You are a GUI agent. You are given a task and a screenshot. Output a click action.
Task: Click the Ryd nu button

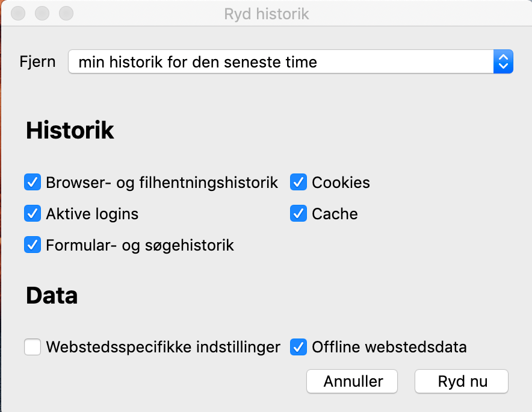[x=461, y=381]
